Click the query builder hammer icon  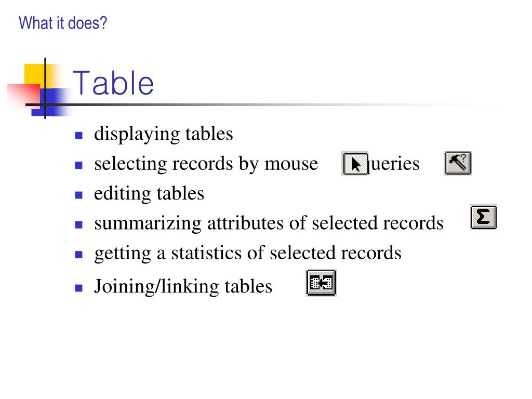[458, 163]
